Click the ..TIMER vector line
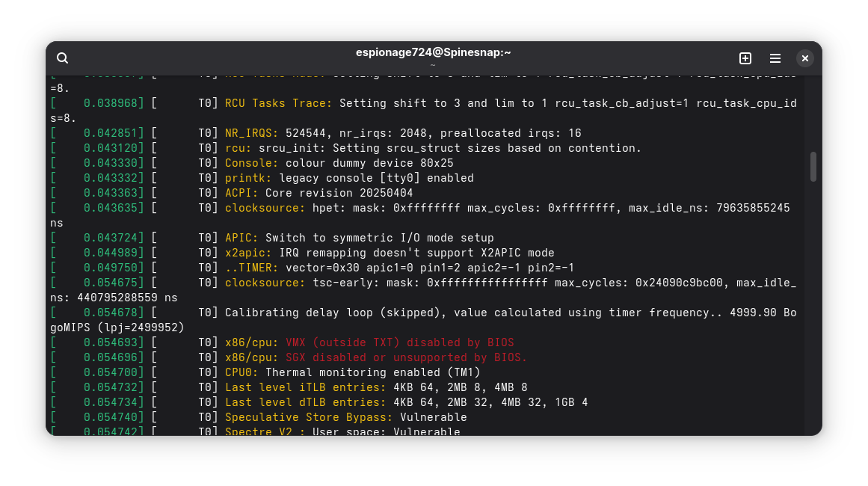868x486 pixels. tap(399, 268)
